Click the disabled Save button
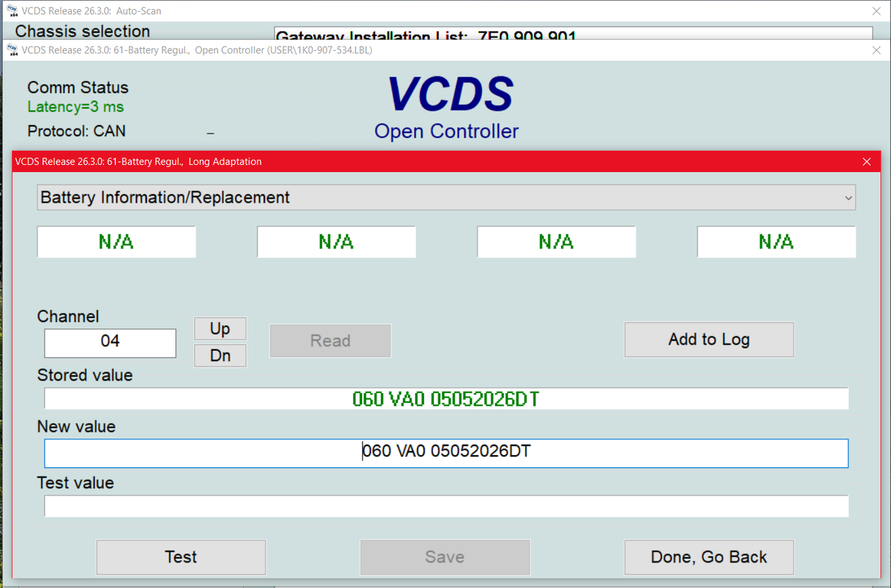Screen dimensions: 891x588 click(445, 557)
